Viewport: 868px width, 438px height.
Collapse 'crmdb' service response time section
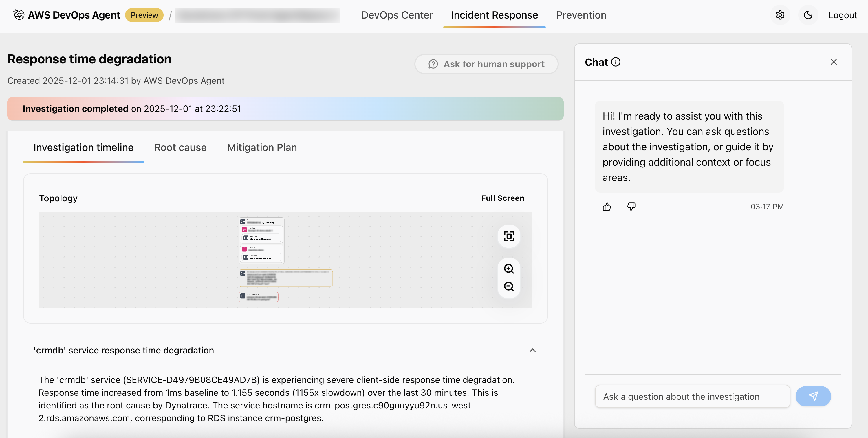[532, 350]
